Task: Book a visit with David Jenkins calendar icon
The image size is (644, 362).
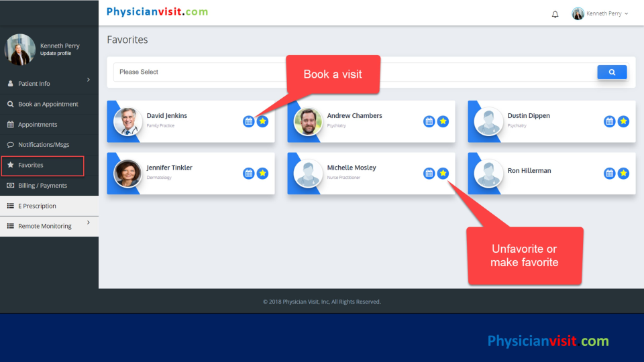Action: click(x=248, y=121)
